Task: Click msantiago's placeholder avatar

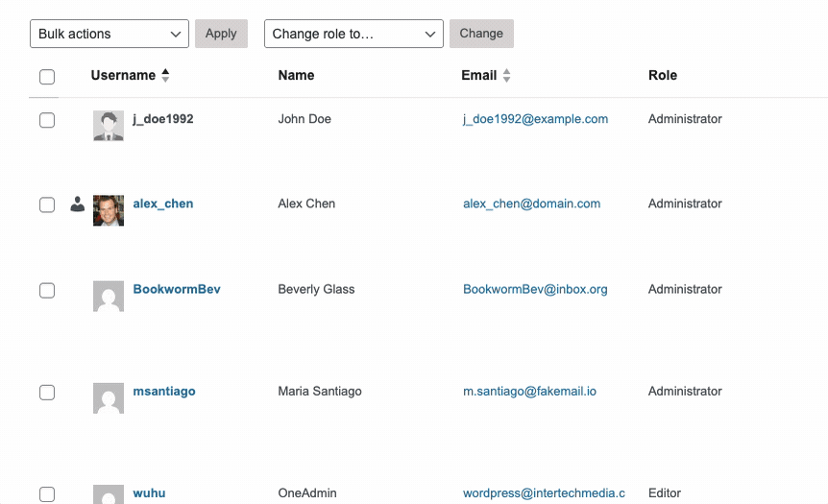Action: click(x=109, y=397)
